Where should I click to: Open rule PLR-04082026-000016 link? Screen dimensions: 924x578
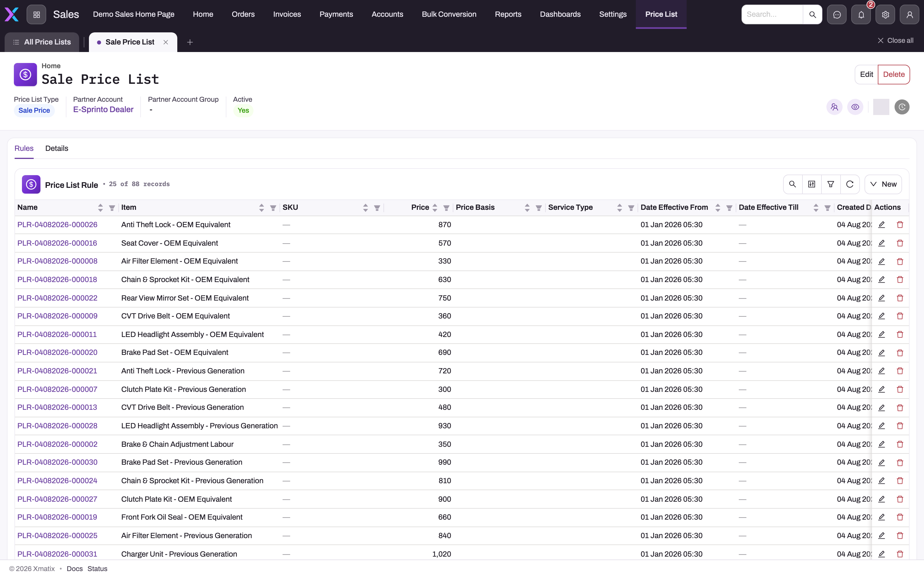(57, 243)
